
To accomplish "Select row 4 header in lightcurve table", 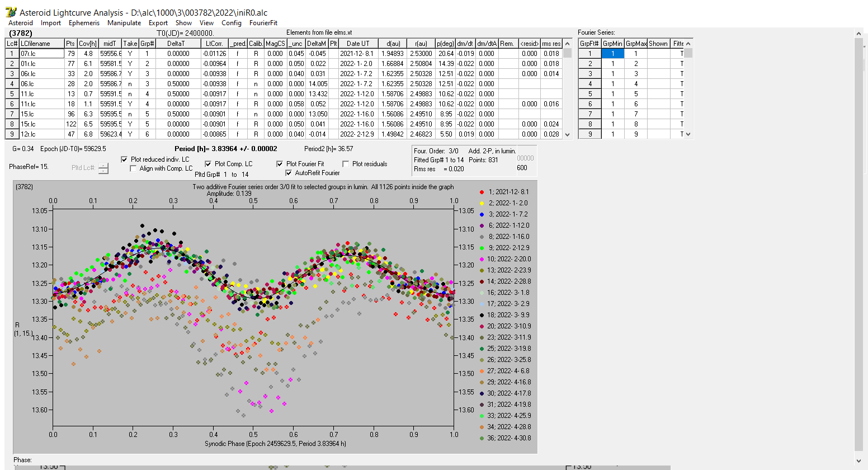I will [12, 84].
